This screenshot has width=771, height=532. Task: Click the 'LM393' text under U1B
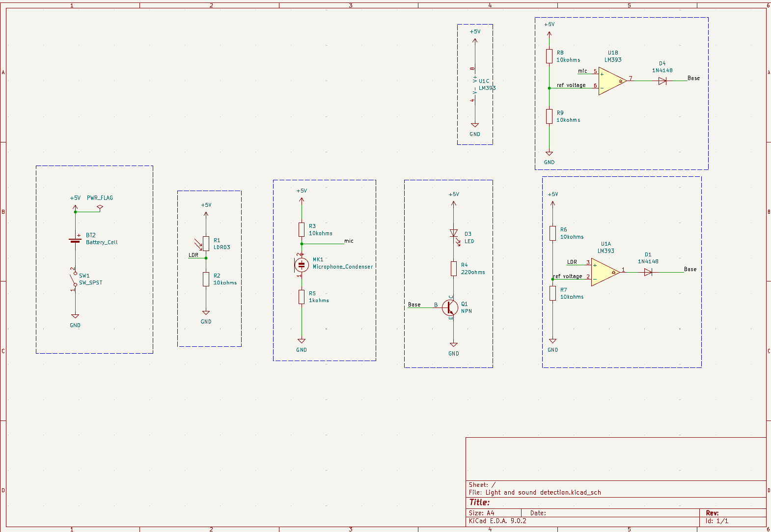[613, 60]
